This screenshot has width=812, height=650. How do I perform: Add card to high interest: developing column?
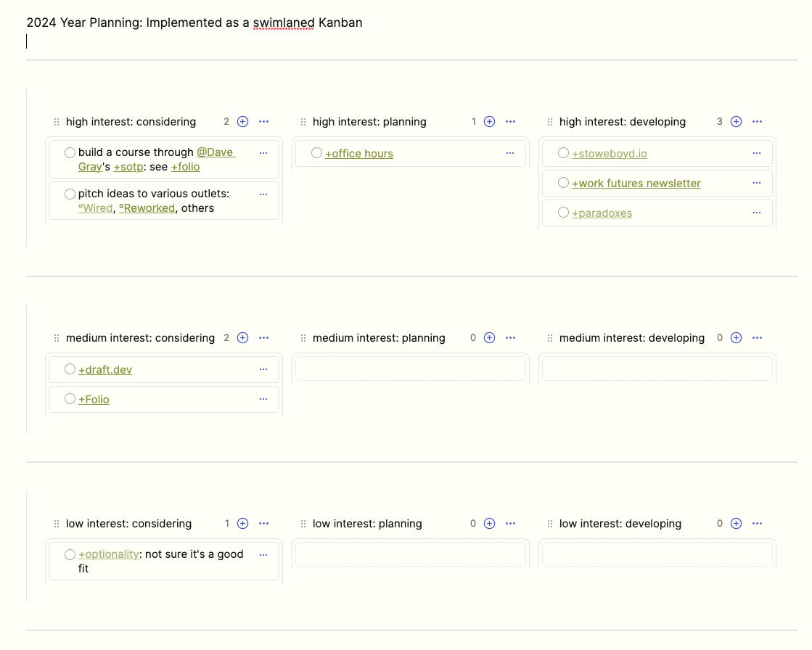click(x=737, y=122)
